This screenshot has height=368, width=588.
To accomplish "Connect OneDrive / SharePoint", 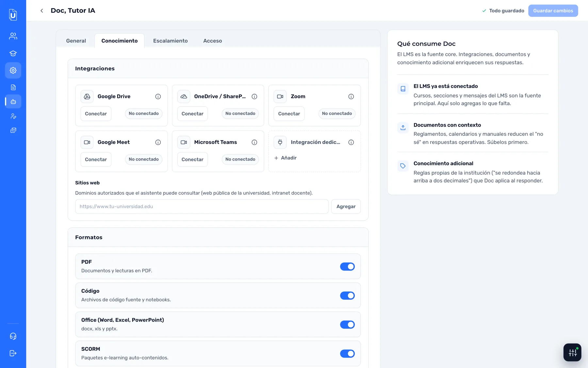I will tap(192, 114).
